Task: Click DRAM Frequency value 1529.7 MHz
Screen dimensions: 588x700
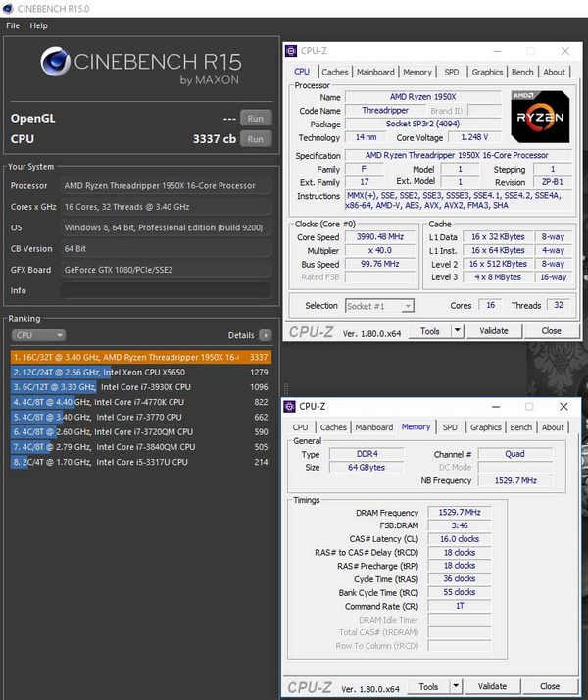Action: (x=460, y=512)
